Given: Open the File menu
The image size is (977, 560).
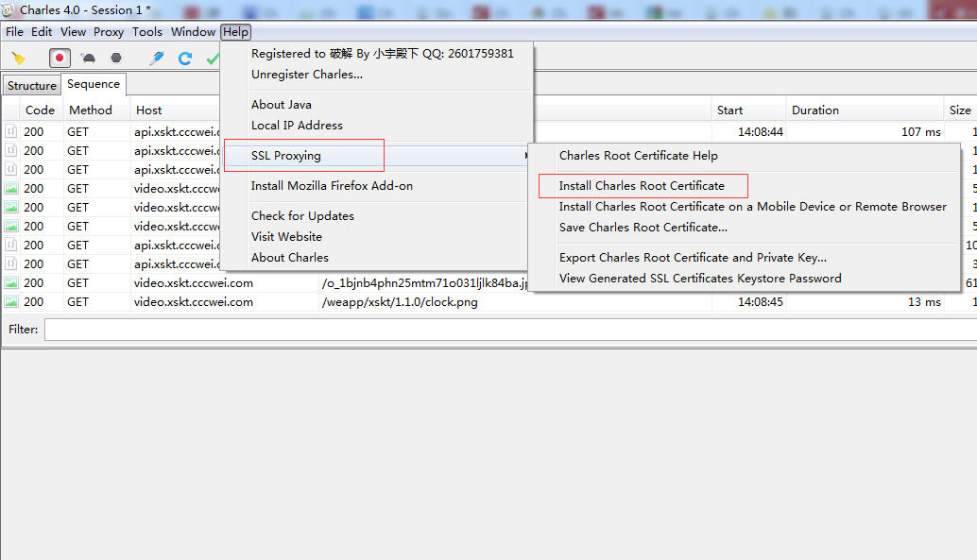Looking at the screenshot, I should coord(14,32).
